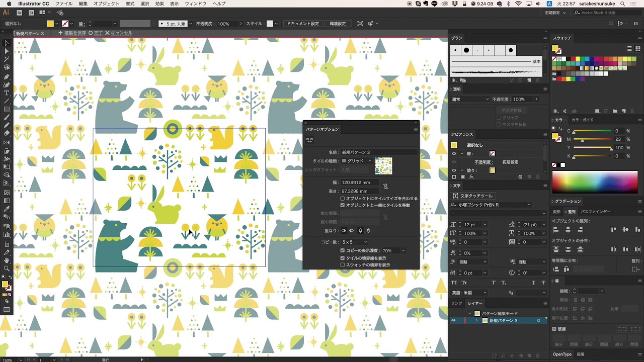Open the 効果 menu
Viewport: 644px width, 362px height.
159,4
